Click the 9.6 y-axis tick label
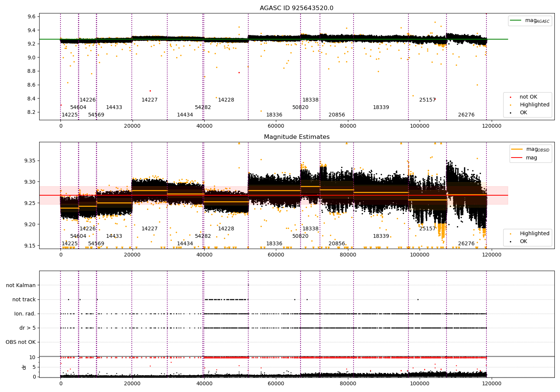This screenshot has height=392, width=560. (x=32, y=17)
